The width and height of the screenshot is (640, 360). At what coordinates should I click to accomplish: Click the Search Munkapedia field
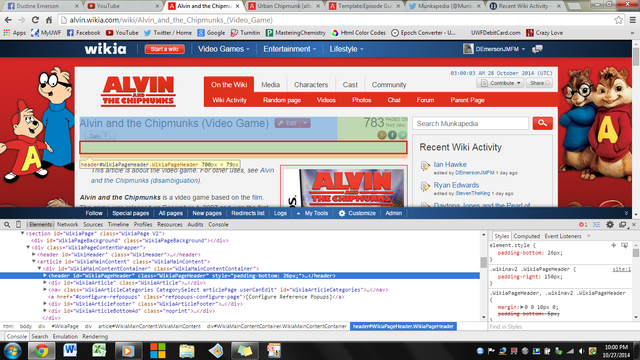tap(470, 123)
